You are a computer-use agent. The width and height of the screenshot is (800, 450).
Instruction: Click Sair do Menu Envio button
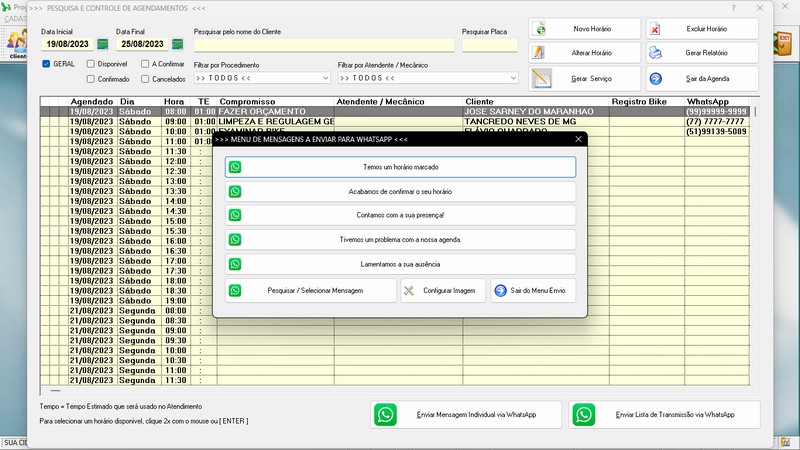(x=533, y=291)
